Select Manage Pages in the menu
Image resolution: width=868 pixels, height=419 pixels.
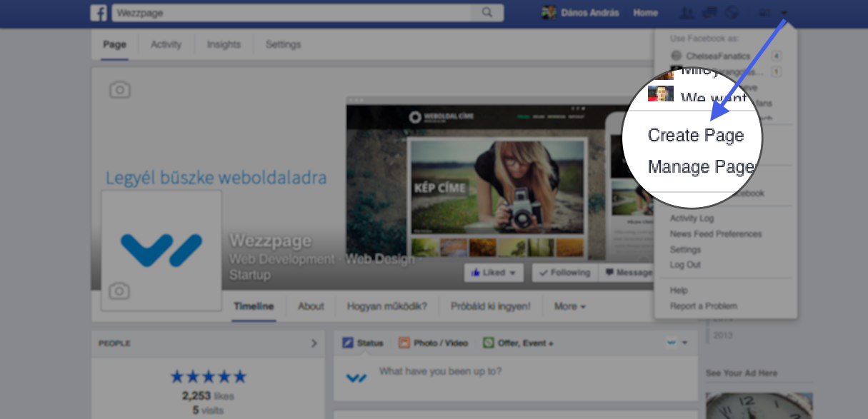pyautogui.click(x=701, y=167)
